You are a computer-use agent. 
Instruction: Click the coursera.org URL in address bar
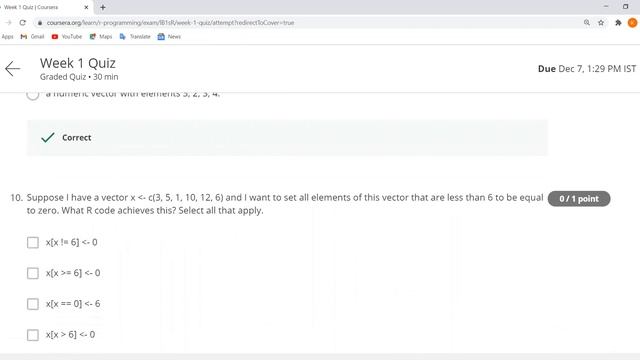pos(170,23)
